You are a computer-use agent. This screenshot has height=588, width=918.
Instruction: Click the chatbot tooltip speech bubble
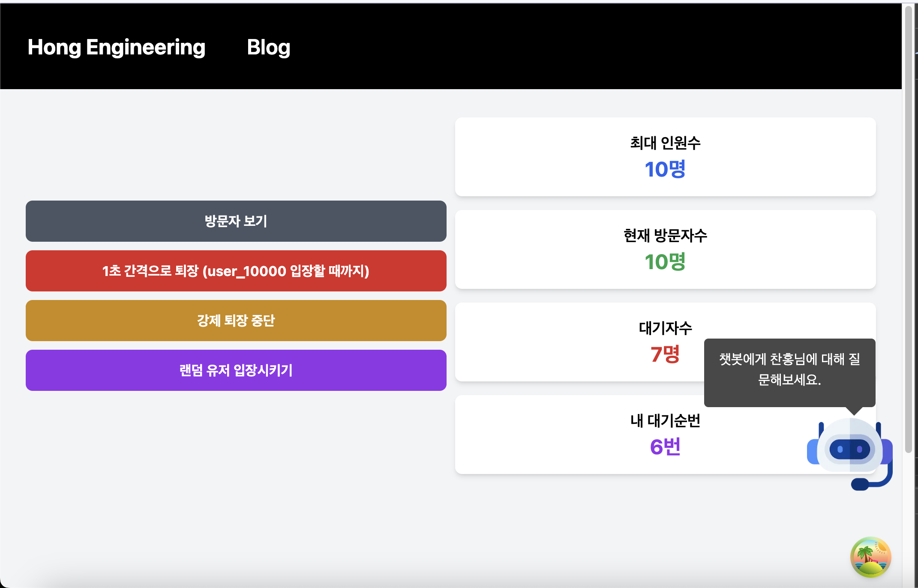click(789, 369)
